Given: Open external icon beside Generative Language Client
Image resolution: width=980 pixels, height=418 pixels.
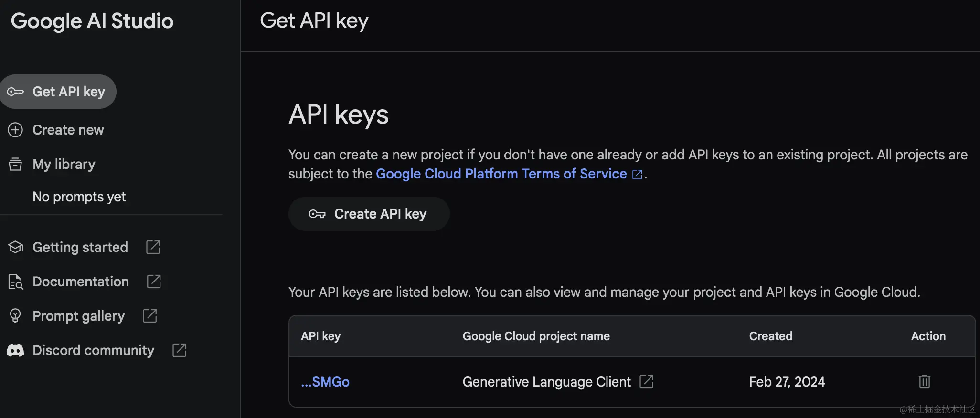Looking at the screenshot, I should 646,382.
